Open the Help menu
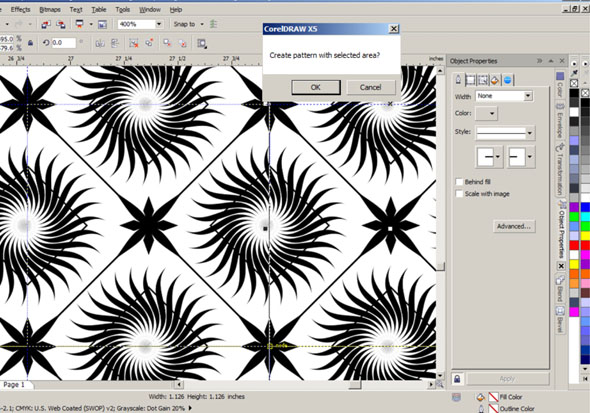 point(176,9)
